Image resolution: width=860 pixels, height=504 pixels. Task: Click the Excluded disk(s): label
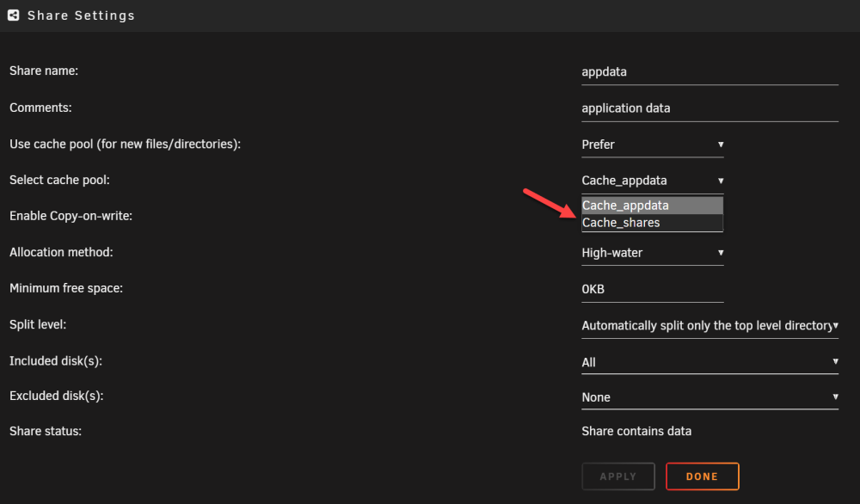coord(56,396)
